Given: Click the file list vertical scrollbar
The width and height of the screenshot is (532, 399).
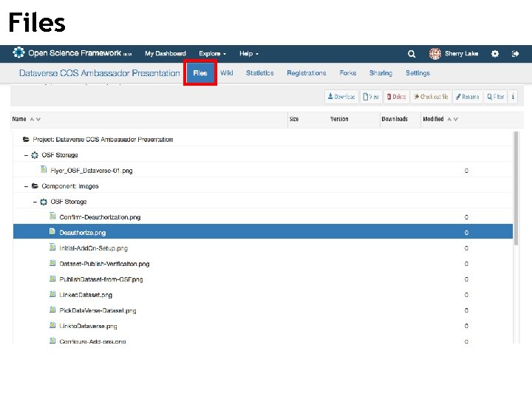Looking at the screenshot, I should tap(516, 188).
